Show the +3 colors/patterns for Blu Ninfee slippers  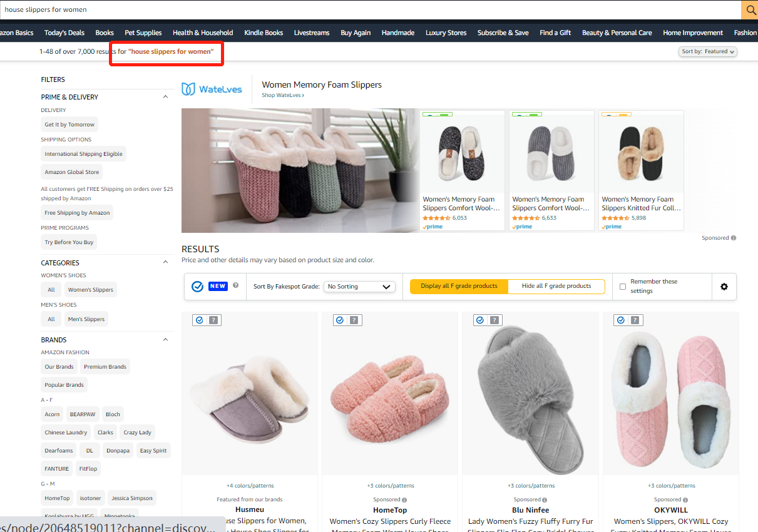pyautogui.click(x=531, y=486)
